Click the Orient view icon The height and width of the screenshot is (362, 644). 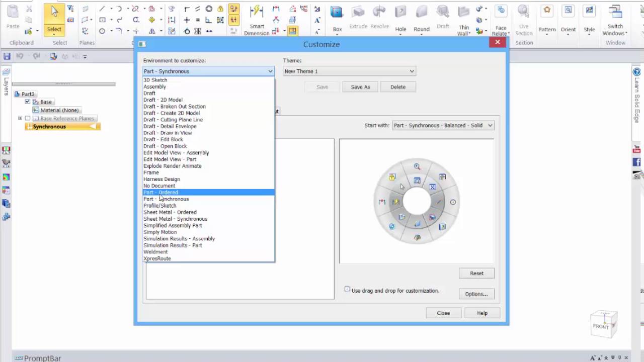pyautogui.click(x=568, y=11)
